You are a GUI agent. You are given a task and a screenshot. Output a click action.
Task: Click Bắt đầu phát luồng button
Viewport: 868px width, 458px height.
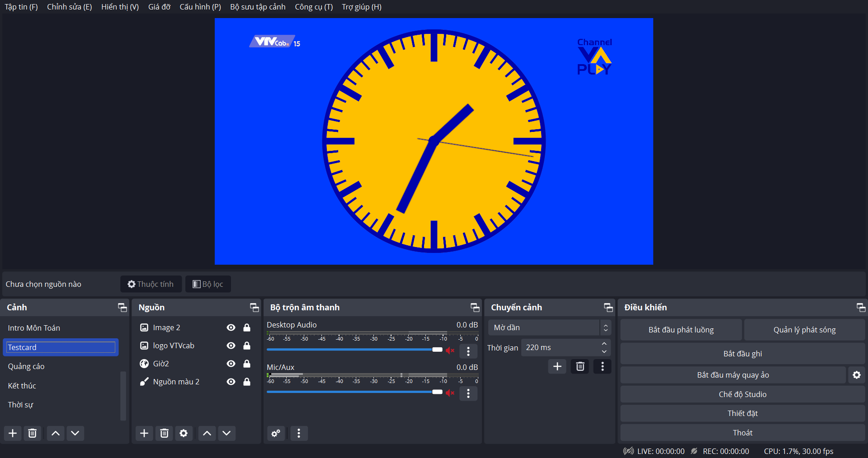pyautogui.click(x=681, y=330)
